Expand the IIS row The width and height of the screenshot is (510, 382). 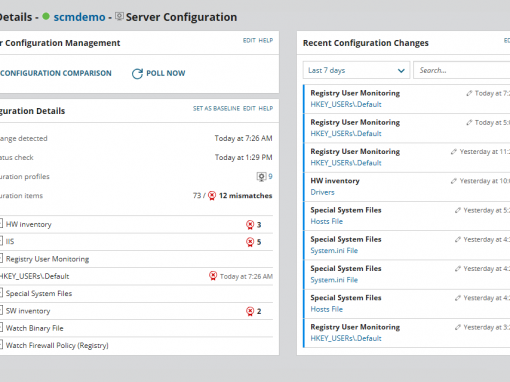point(1,241)
